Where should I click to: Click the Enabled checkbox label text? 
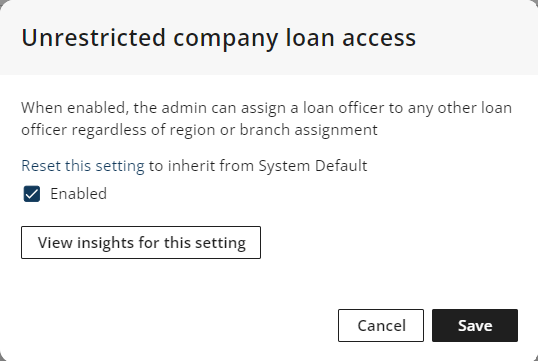point(79,194)
